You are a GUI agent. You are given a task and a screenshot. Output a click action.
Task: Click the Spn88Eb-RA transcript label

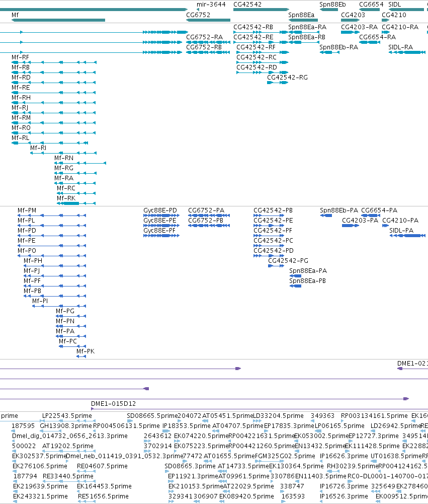click(x=339, y=47)
